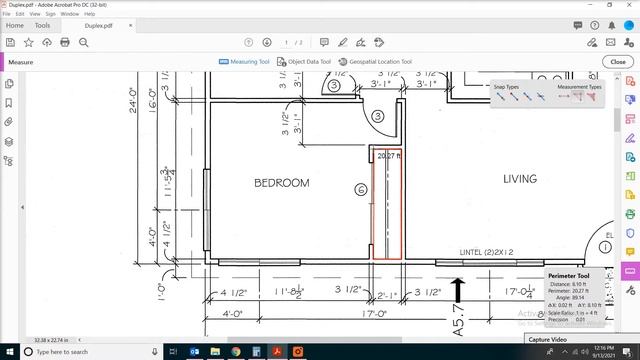The image size is (640, 360).
Task: Open the View menu
Action: [x=35, y=14]
